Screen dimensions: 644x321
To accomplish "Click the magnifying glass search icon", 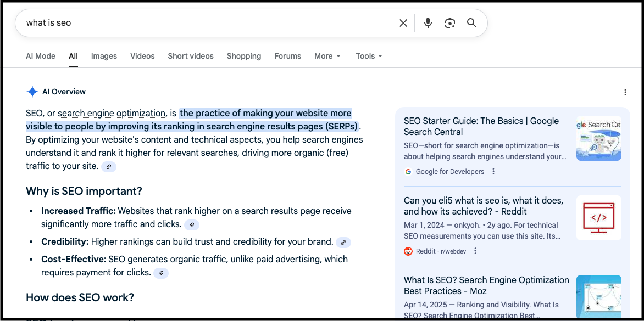I will [x=471, y=23].
